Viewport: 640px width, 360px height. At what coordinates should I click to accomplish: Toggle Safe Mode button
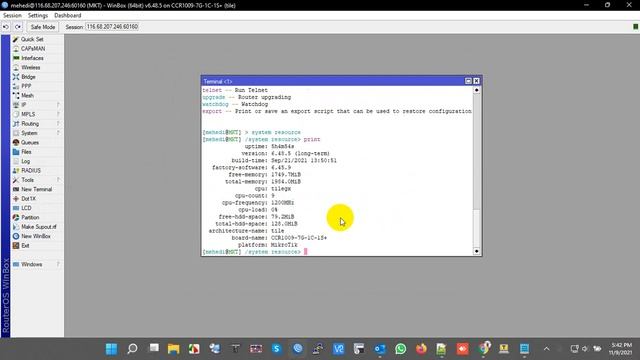coord(42,27)
